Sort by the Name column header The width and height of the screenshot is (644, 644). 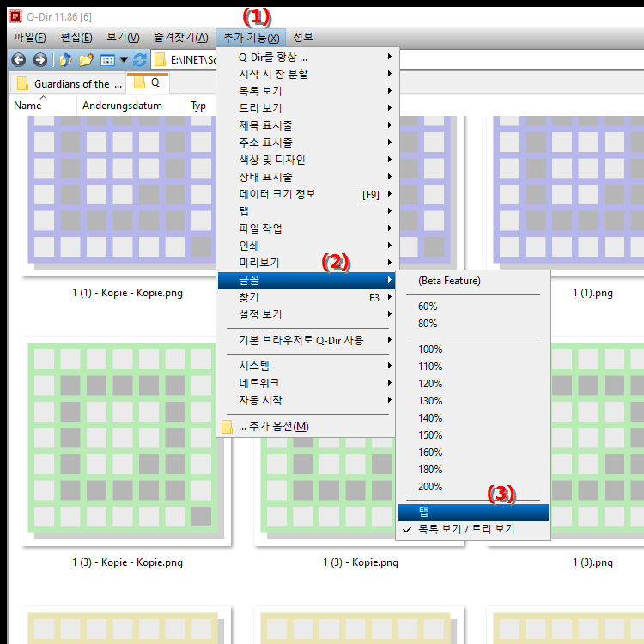[43, 106]
